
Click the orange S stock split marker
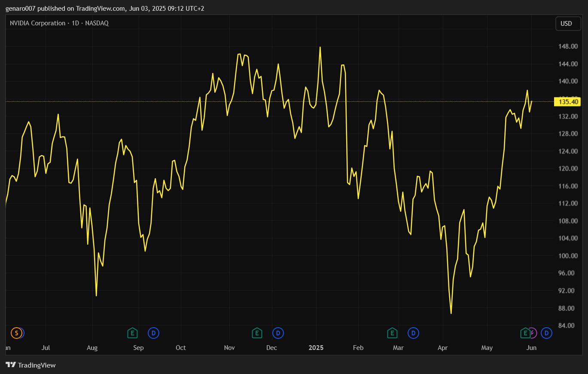tap(16, 333)
